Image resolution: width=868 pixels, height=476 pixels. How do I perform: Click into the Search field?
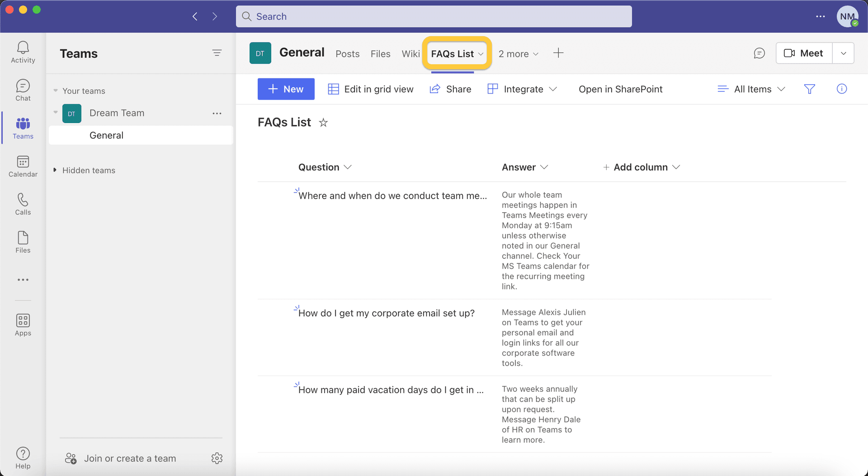pos(433,16)
